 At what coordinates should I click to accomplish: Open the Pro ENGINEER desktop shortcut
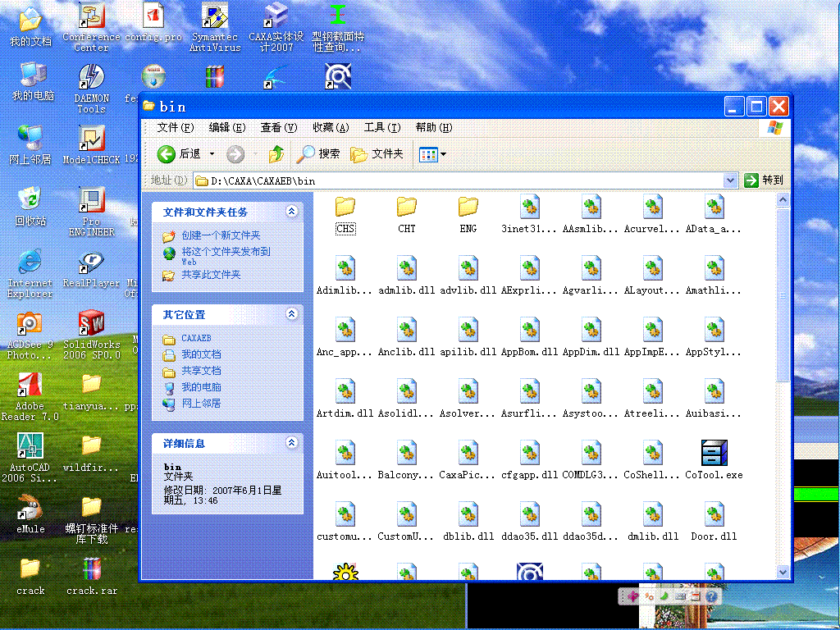(x=92, y=212)
